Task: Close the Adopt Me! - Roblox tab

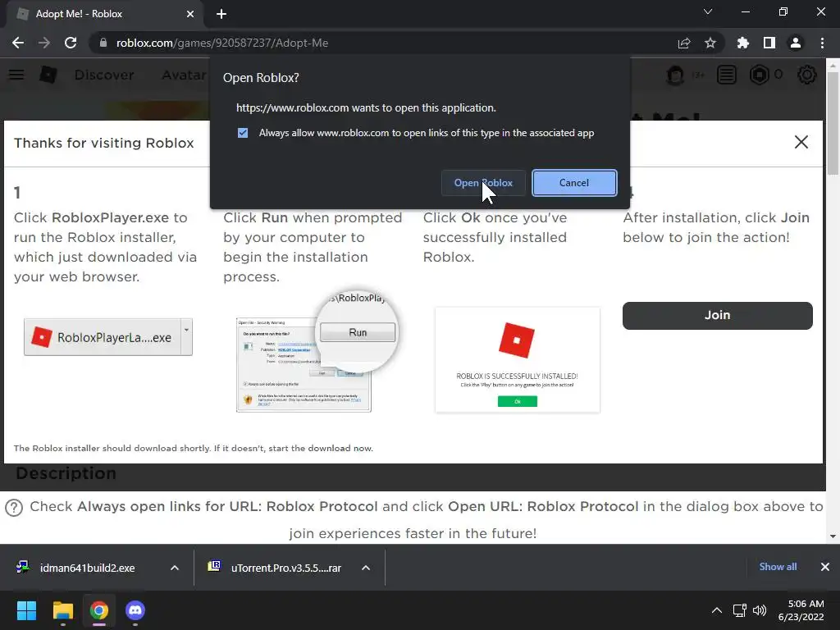Action: coord(190,14)
